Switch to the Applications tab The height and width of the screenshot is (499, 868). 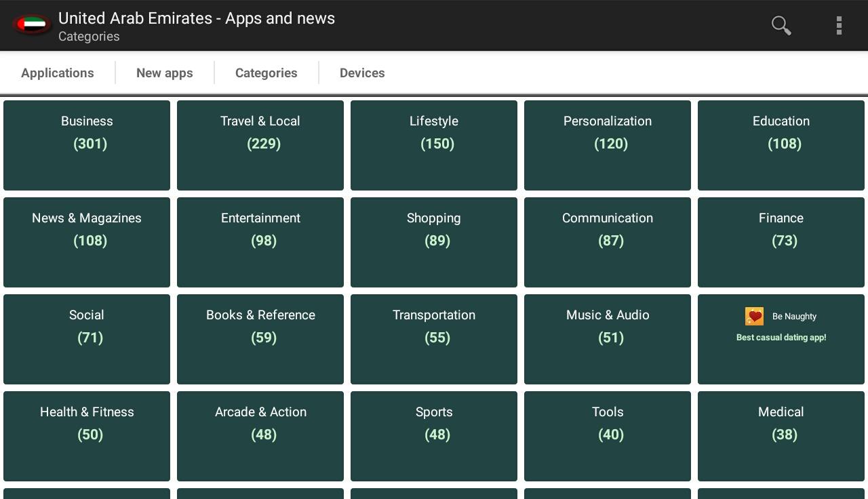click(58, 73)
